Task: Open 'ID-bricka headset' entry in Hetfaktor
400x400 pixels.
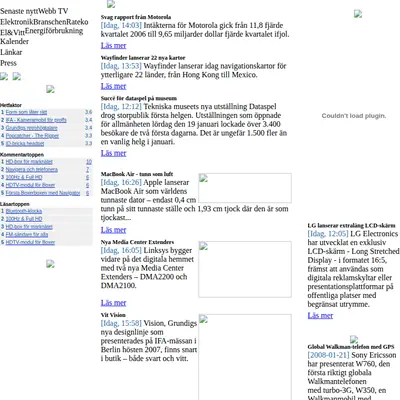Action: pyautogui.click(x=25, y=144)
